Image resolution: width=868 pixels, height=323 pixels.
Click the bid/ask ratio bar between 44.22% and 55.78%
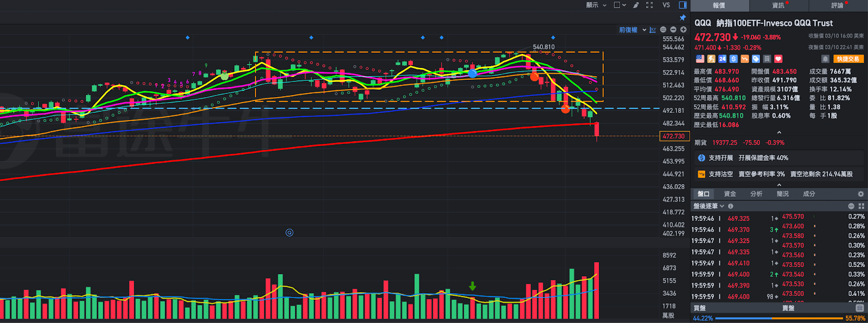(779, 318)
